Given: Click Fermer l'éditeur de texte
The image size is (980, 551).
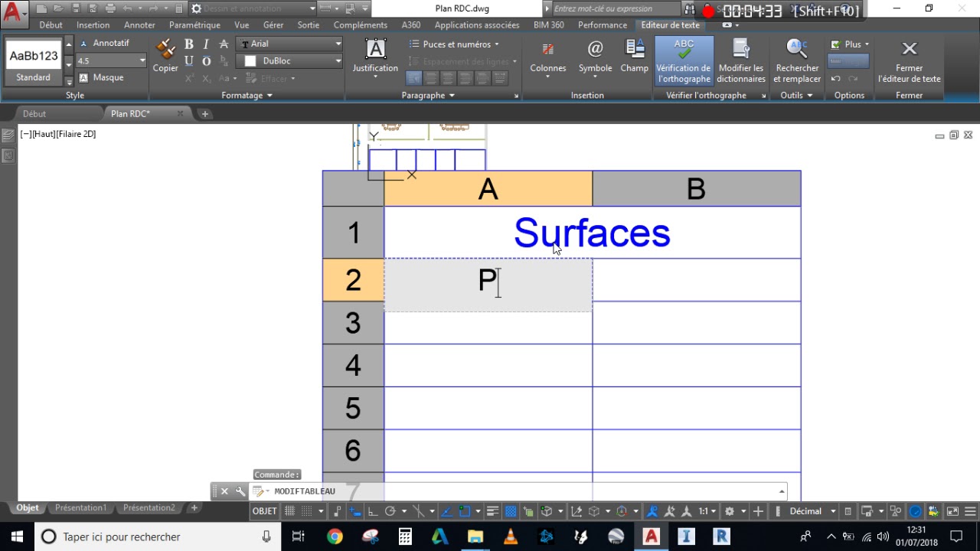Looking at the screenshot, I should (910, 60).
